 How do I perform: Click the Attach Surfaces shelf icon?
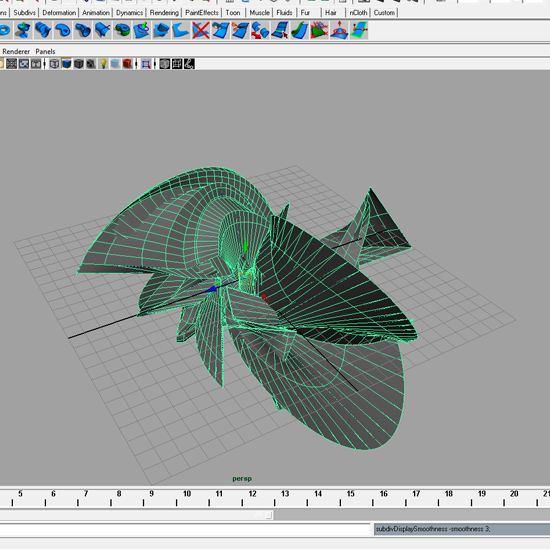point(220,30)
